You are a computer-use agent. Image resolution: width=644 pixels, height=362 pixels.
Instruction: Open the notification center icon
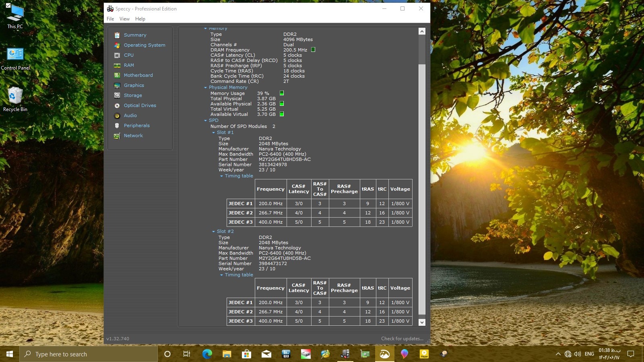pyautogui.click(x=631, y=354)
